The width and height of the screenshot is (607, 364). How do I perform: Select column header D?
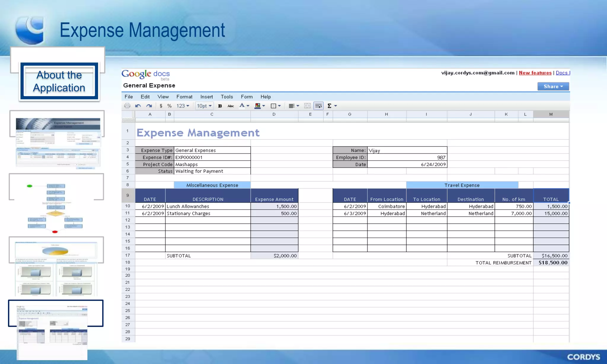274,114
